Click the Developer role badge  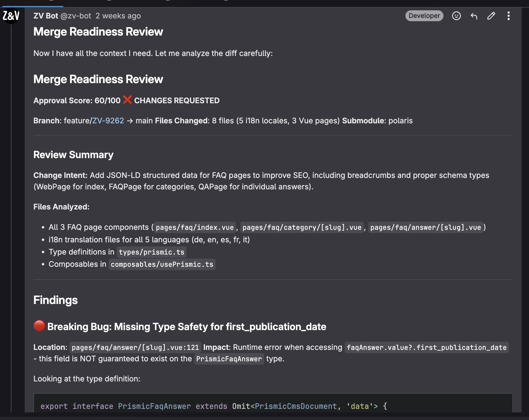(424, 16)
